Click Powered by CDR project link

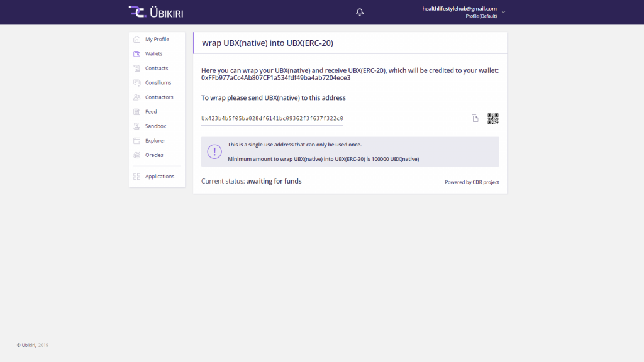pyautogui.click(x=472, y=182)
